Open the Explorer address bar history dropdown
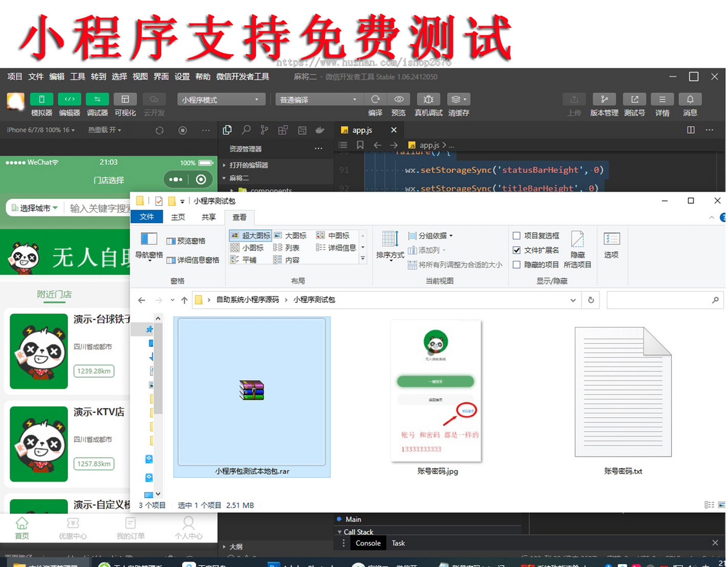The height and width of the screenshot is (567, 728). coord(573,300)
